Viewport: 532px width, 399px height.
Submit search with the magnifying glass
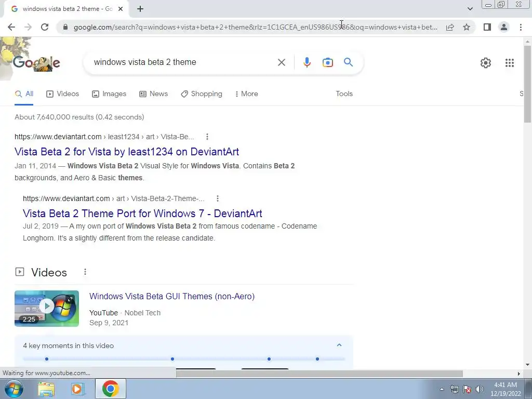click(x=349, y=62)
